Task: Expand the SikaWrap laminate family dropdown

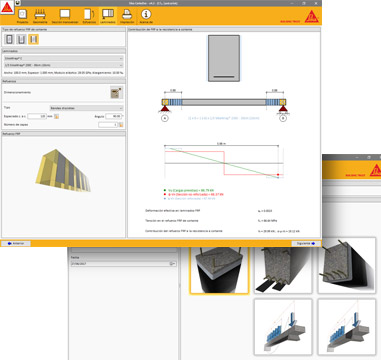Action: tap(63, 58)
